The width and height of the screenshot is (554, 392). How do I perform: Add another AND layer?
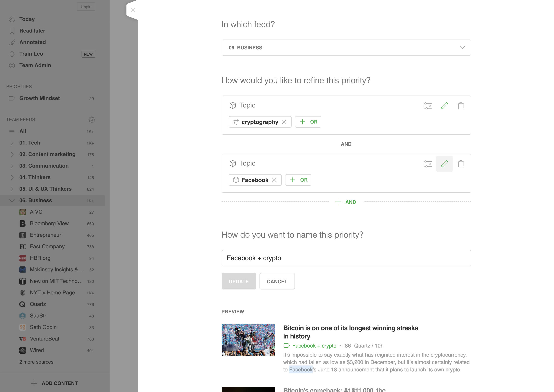[345, 202]
